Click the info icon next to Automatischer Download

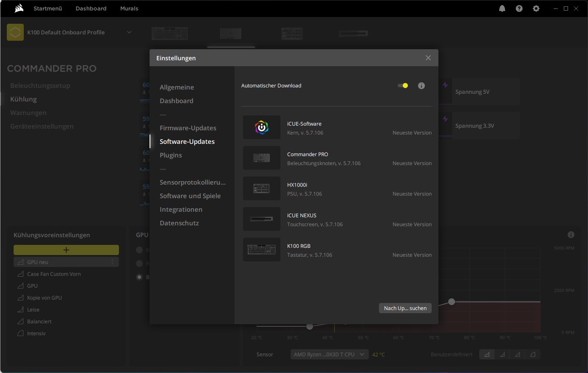[x=421, y=86]
